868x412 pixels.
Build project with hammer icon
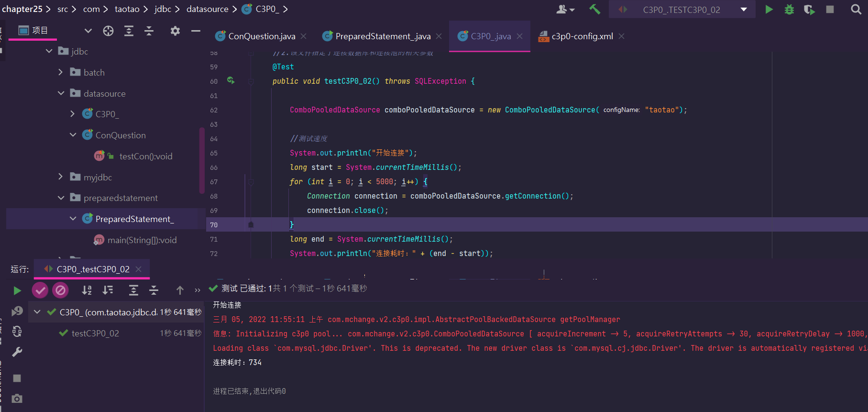tap(594, 9)
